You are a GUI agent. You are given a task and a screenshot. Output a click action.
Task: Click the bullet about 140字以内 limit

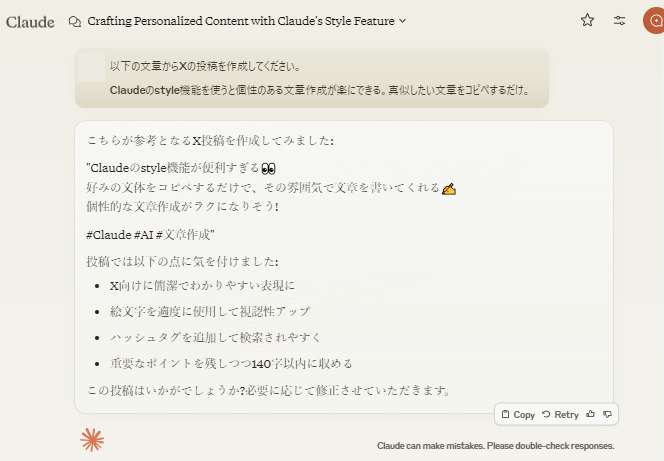click(231, 363)
